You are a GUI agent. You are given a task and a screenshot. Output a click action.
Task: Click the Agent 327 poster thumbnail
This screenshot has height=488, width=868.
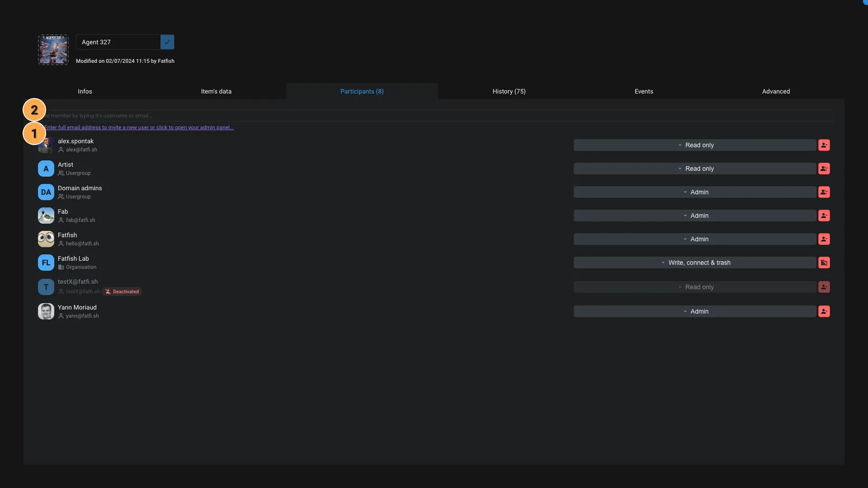point(53,50)
